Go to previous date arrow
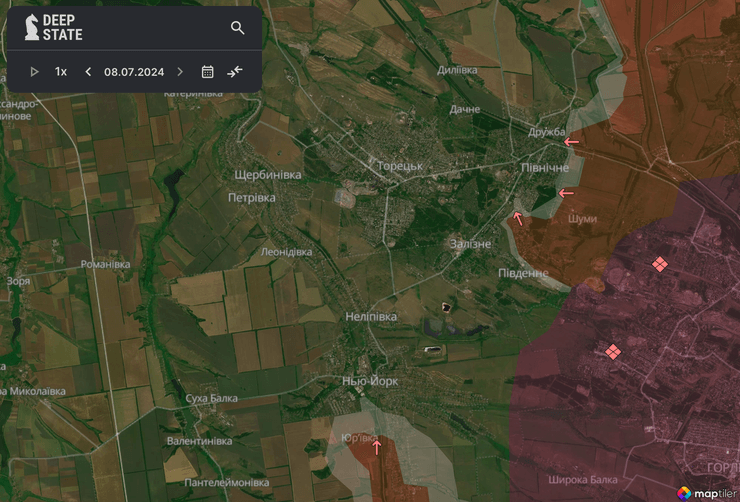The height and width of the screenshot is (502, 740). pos(88,72)
